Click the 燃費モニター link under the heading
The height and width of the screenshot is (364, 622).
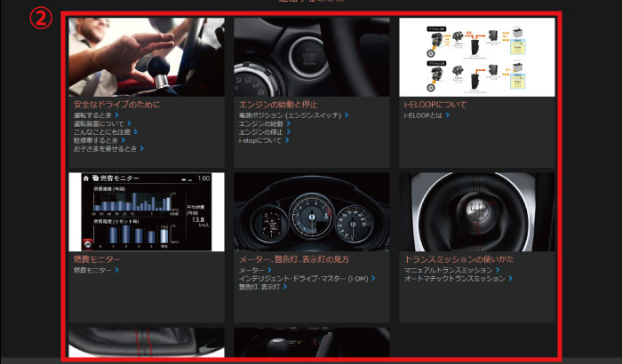[x=94, y=269]
